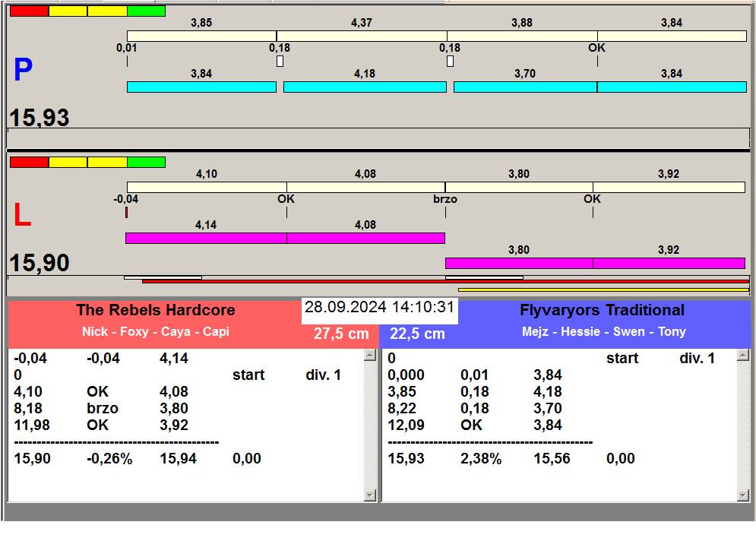The height and width of the screenshot is (544, 756).
Task: Pick the magenta 3,92 bar segment in lane L
Action: pyautogui.click(x=668, y=264)
